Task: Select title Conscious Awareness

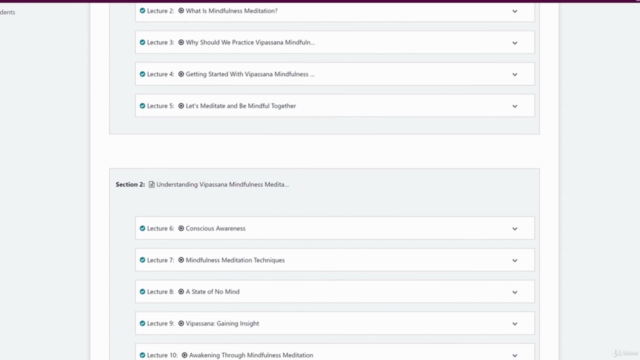Action: click(216, 229)
